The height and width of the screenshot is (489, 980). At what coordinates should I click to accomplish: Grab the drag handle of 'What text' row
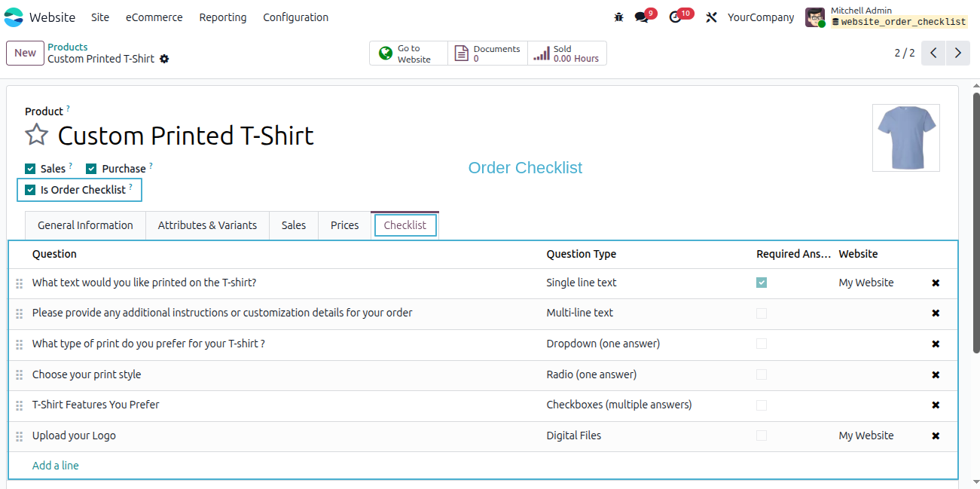tap(20, 283)
